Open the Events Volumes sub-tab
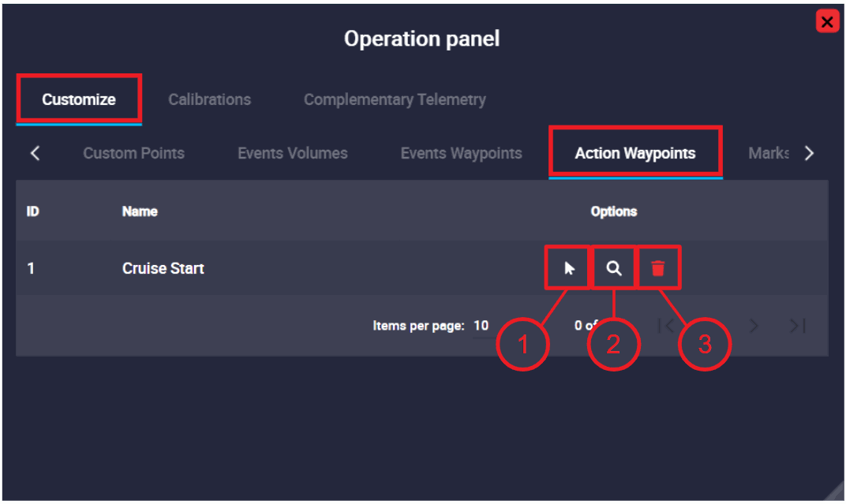 pyautogui.click(x=292, y=153)
